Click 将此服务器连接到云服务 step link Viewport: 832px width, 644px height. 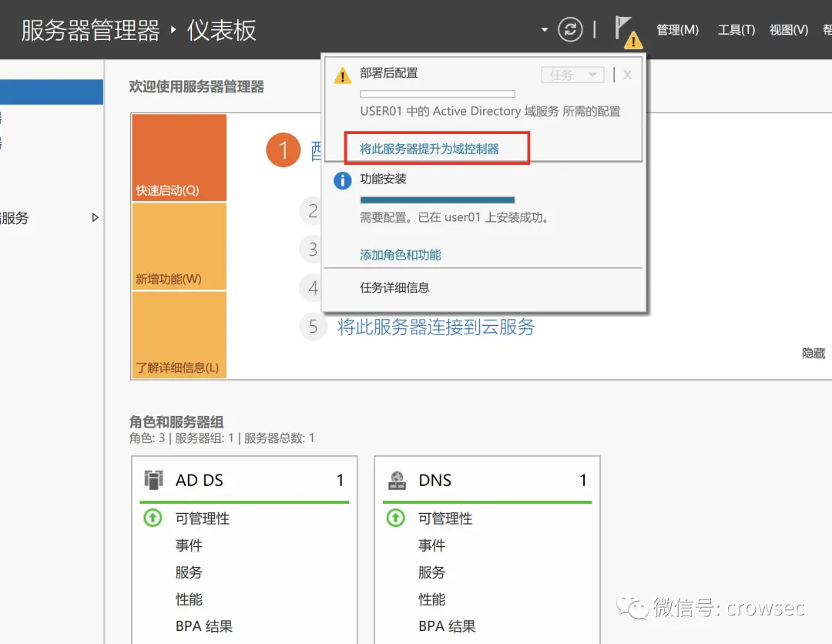coord(436,327)
